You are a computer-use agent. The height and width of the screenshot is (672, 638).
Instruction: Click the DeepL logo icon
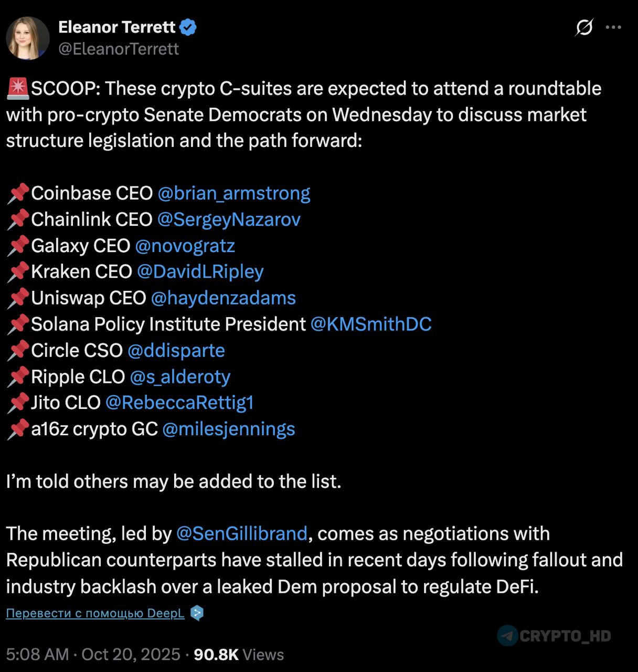tap(197, 613)
